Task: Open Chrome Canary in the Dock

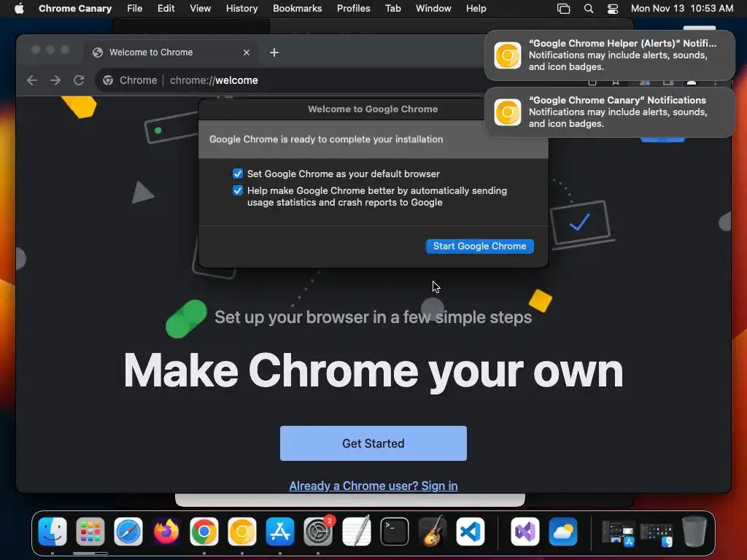Action: [242, 532]
